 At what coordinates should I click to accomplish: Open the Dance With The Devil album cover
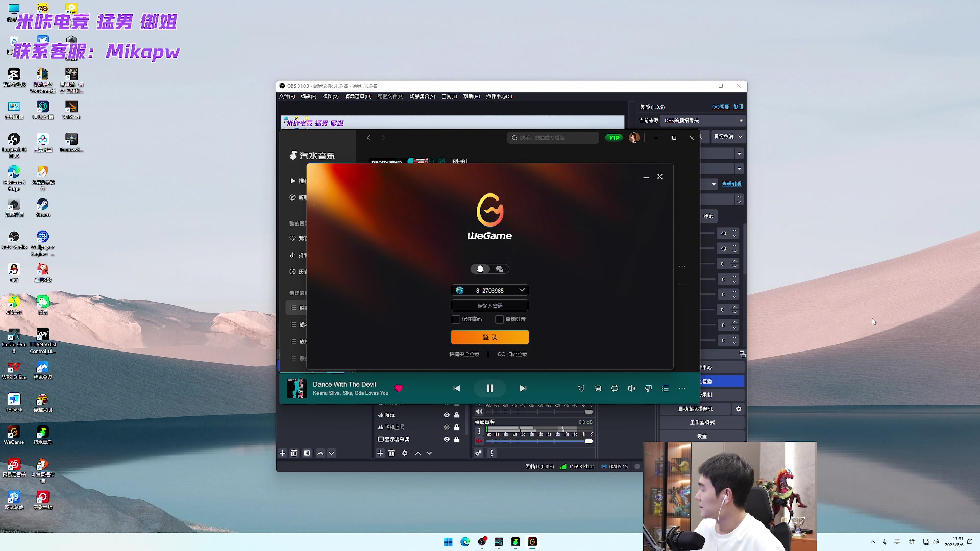pyautogui.click(x=296, y=388)
